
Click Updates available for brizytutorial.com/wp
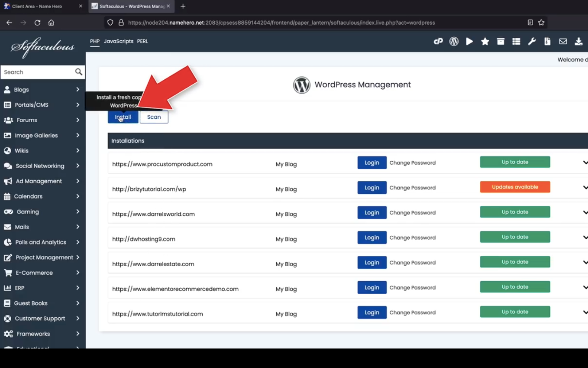pyautogui.click(x=515, y=187)
